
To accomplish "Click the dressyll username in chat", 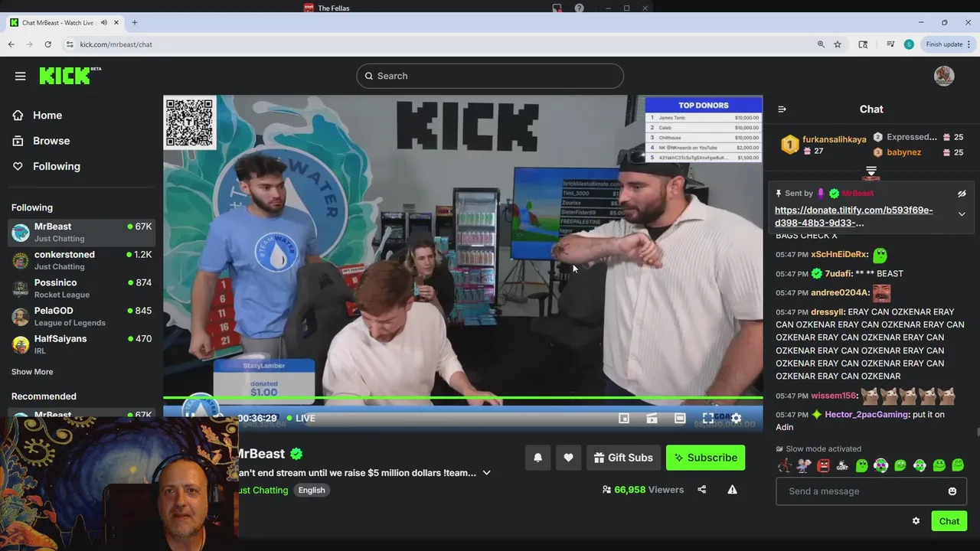I will click(x=828, y=312).
